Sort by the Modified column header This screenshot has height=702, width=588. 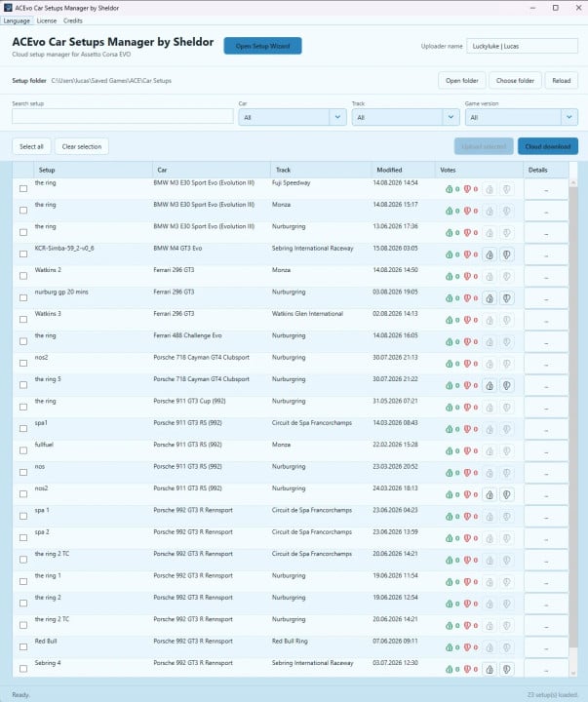tap(403, 170)
